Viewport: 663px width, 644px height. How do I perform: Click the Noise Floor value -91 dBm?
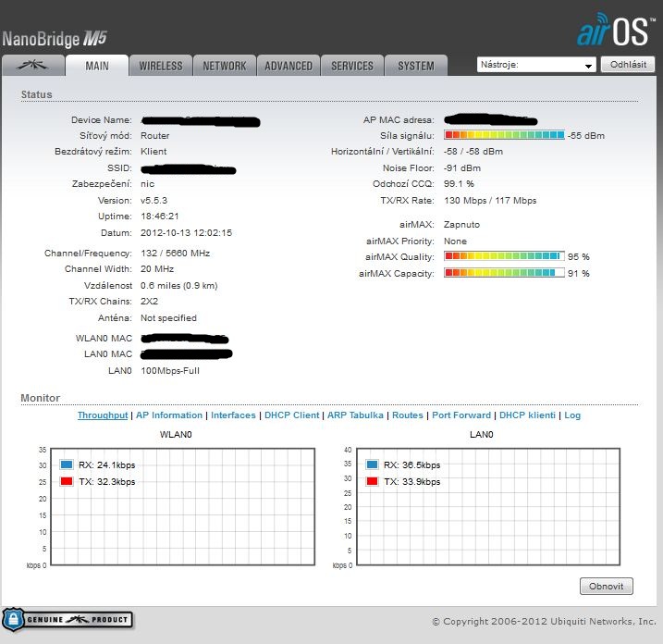point(462,168)
